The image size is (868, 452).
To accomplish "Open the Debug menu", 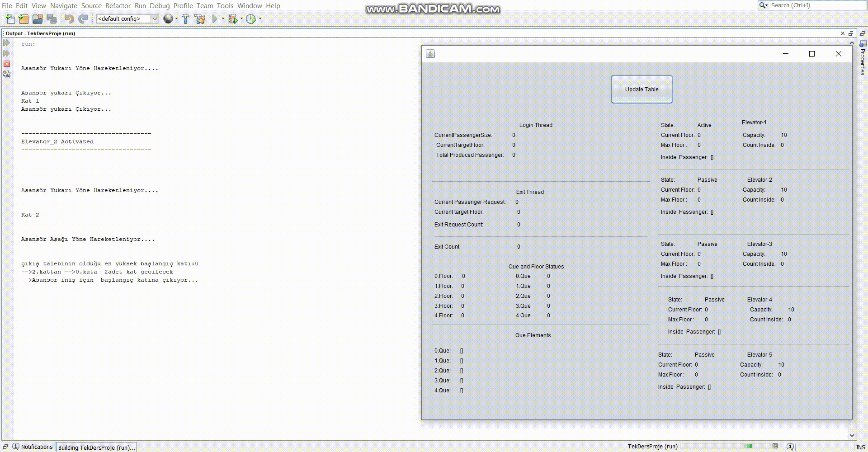I will 160,5.
